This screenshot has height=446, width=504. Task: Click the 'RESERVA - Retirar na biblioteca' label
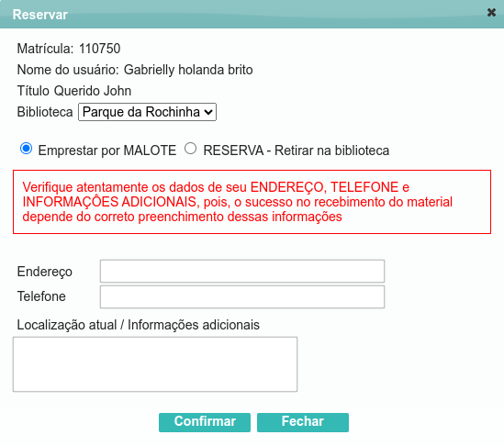pyautogui.click(x=296, y=151)
